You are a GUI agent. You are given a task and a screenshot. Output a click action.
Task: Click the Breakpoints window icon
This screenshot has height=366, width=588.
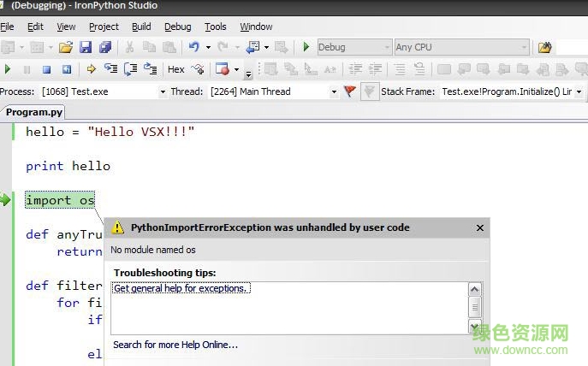[222, 69]
